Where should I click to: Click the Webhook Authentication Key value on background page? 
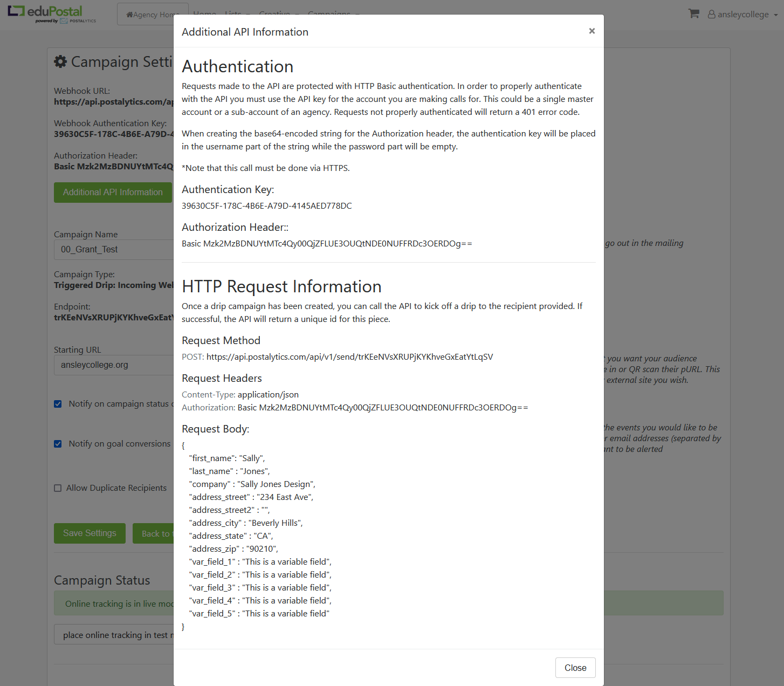(x=114, y=134)
